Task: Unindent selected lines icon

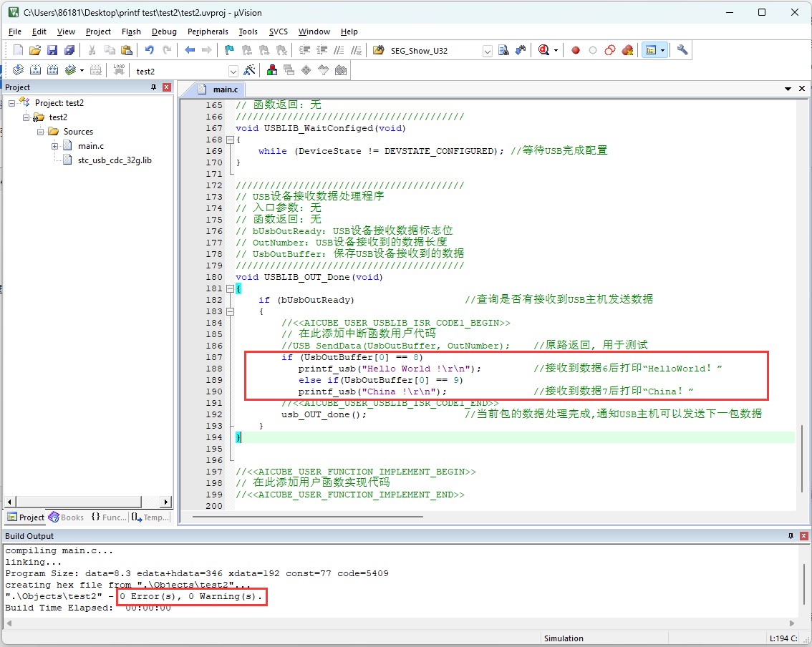Action: pos(322,50)
